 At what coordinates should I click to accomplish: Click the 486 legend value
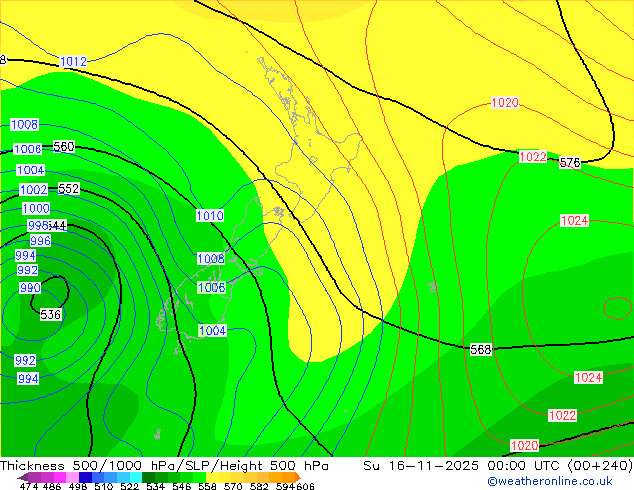tap(52, 486)
